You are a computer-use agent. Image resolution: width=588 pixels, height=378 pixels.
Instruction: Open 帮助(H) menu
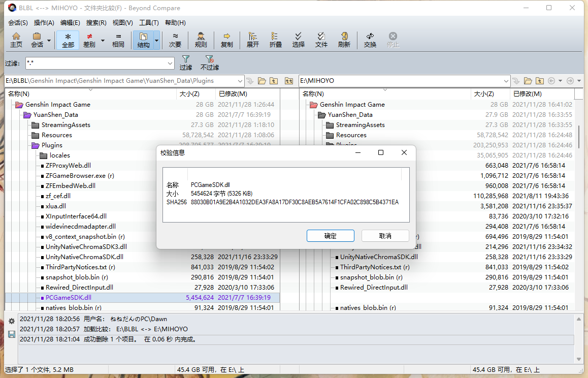coord(175,23)
